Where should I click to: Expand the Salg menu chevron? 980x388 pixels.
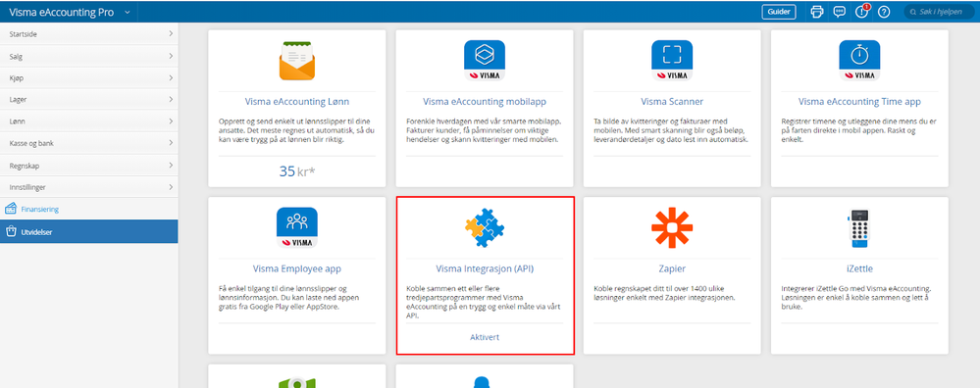[170, 56]
